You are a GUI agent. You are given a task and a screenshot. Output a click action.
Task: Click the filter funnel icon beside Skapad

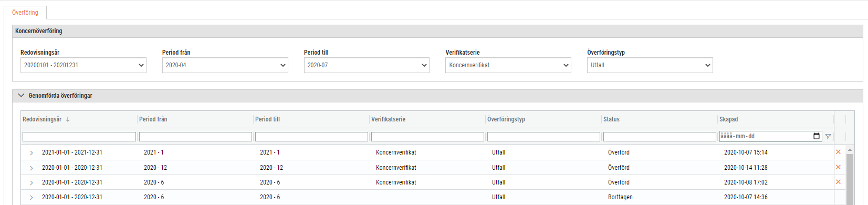click(828, 136)
